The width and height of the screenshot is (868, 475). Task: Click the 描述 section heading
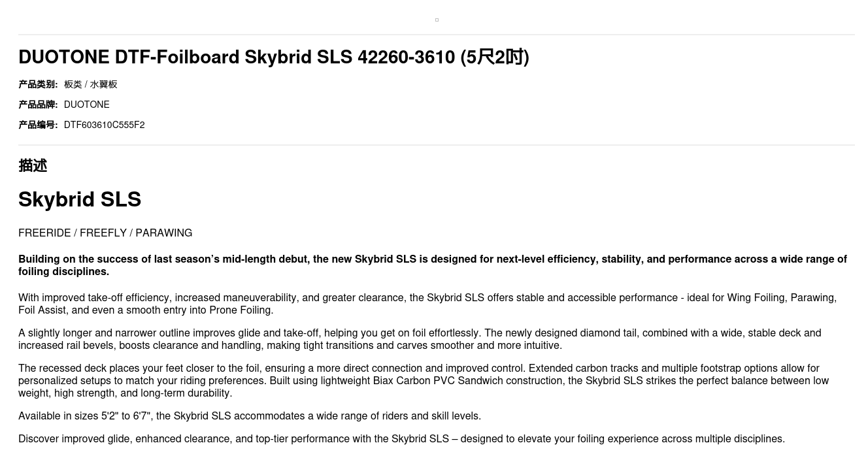point(33,166)
